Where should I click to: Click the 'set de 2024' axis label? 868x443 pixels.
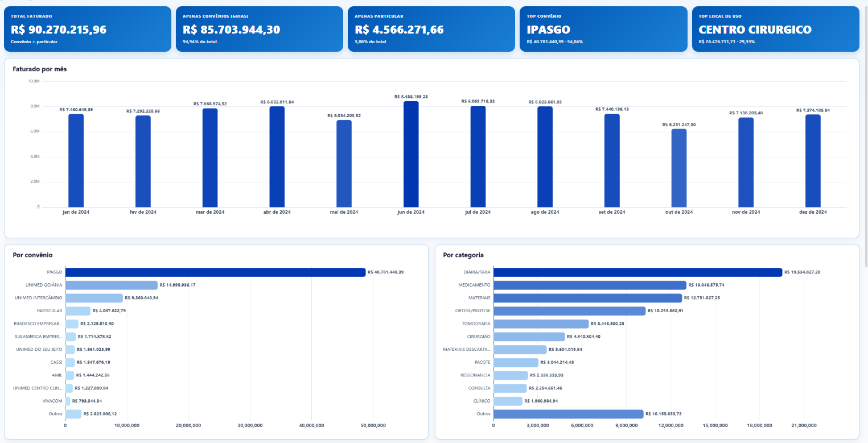click(x=612, y=212)
